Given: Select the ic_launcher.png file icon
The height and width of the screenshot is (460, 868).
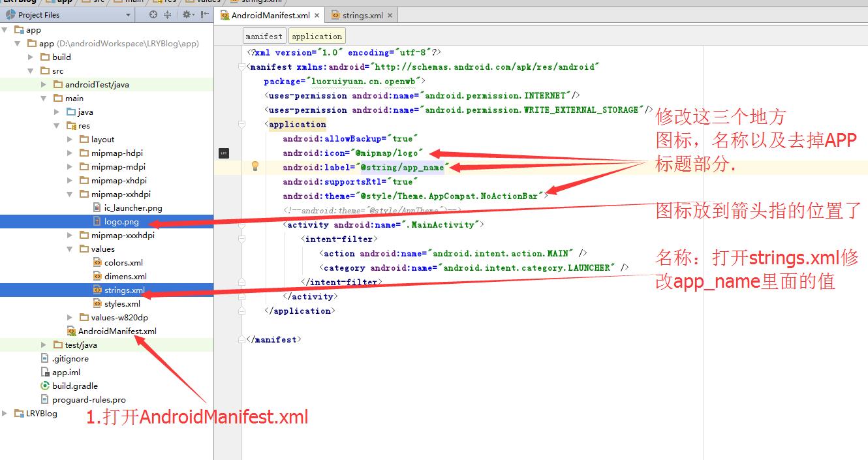Looking at the screenshot, I should [x=98, y=207].
